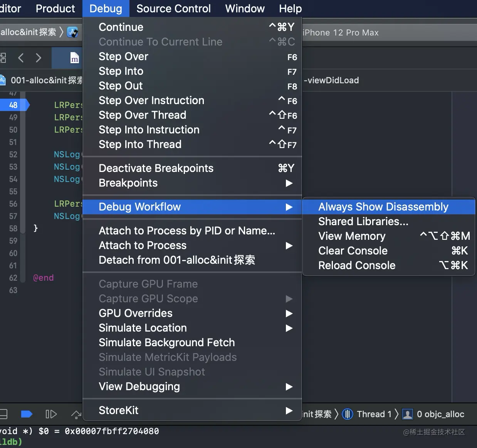Toggle Always Show Disassembly
477x448 pixels.
click(383, 207)
